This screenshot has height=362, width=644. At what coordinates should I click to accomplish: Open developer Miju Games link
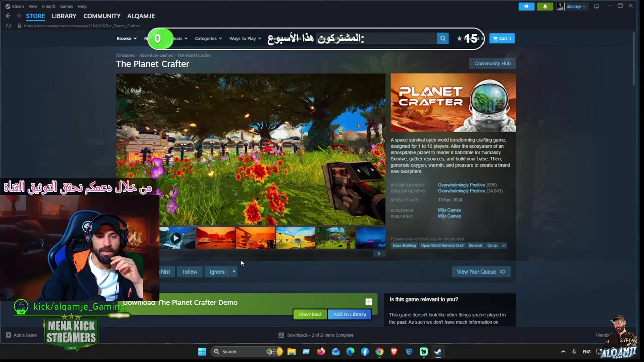[449, 210]
